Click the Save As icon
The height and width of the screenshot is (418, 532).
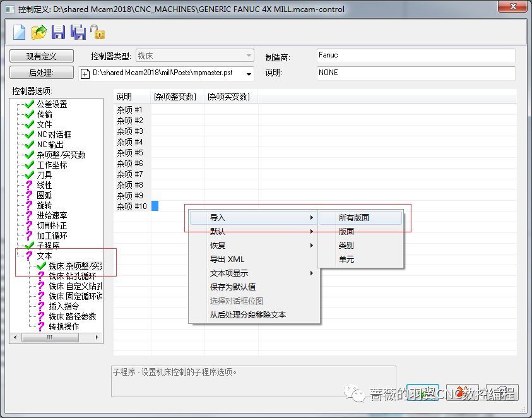tap(78, 32)
